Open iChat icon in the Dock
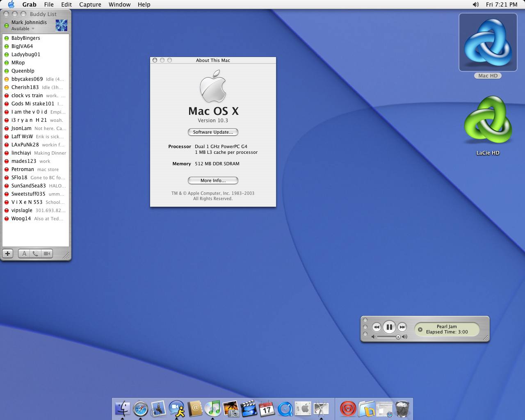This screenshot has width=525, height=420. (176, 408)
